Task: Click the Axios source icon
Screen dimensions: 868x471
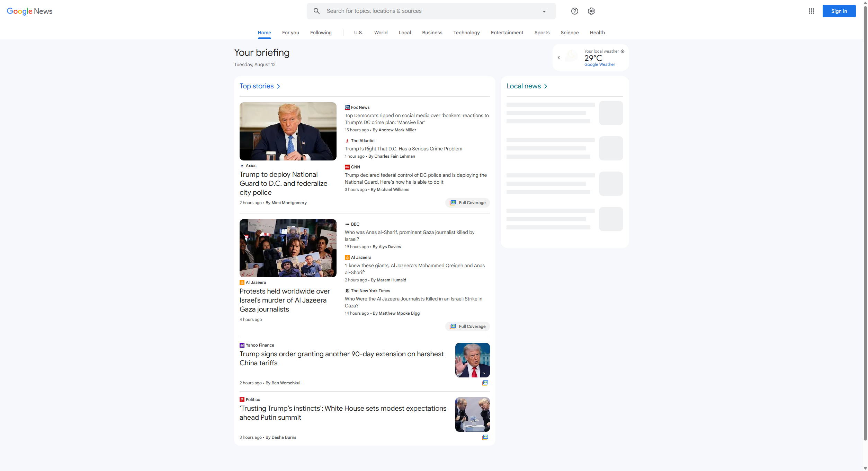Action: click(x=242, y=166)
